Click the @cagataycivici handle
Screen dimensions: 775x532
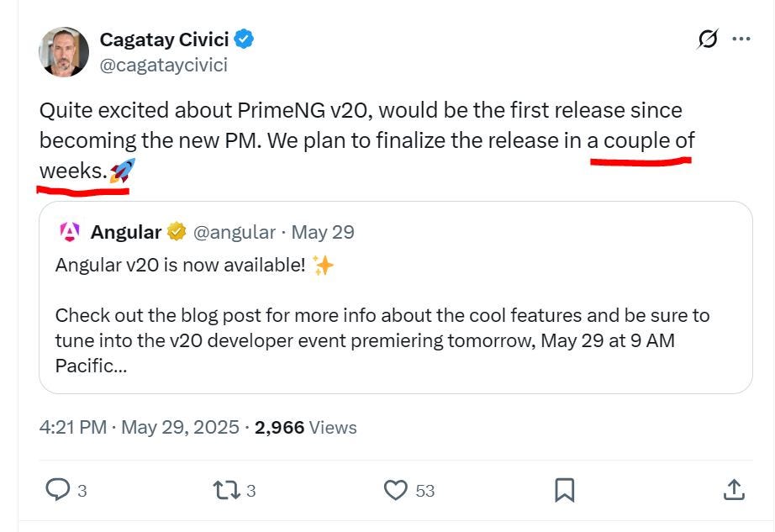pos(164,66)
